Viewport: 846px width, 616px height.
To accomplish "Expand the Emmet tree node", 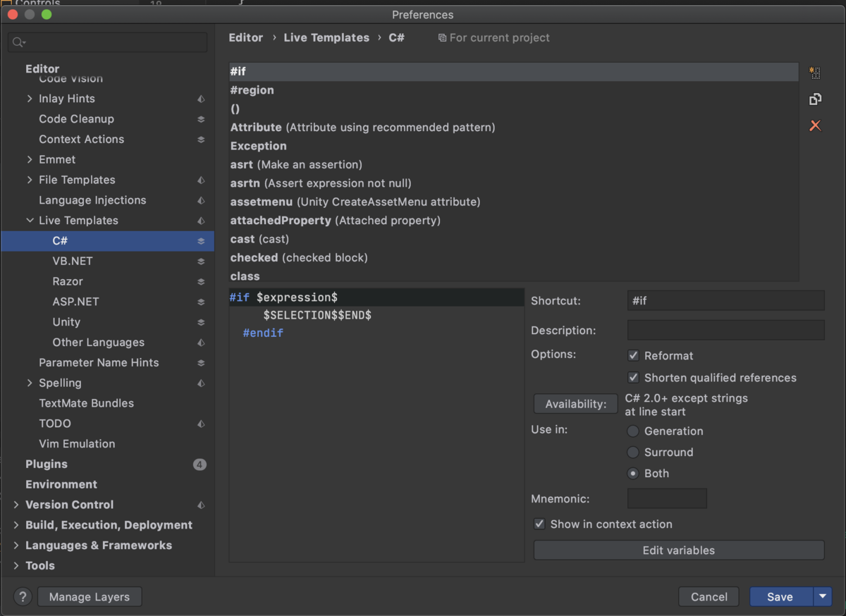I will pos(30,160).
